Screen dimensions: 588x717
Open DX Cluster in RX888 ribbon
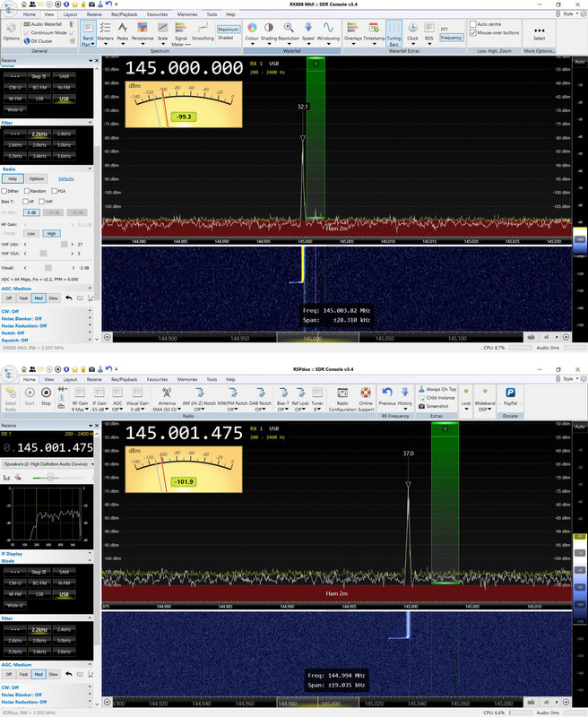(39, 41)
